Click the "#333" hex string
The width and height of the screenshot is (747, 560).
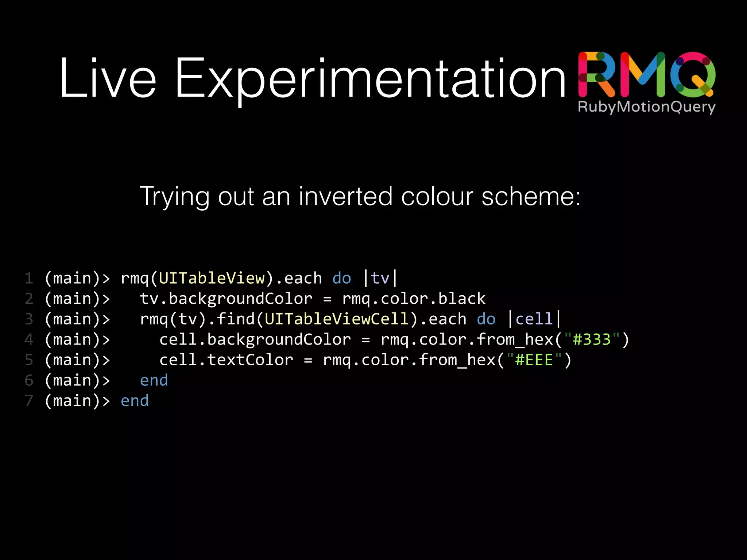click(x=591, y=340)
